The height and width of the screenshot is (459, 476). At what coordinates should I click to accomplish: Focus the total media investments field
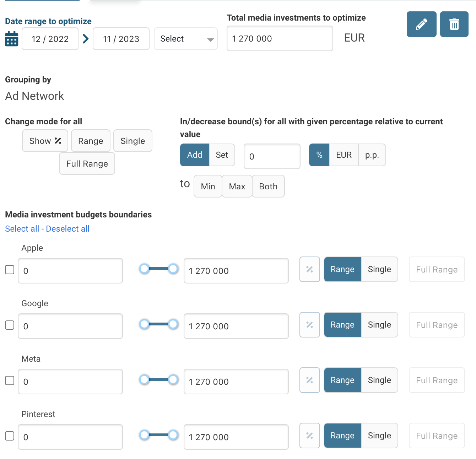[x=280, y=38]
